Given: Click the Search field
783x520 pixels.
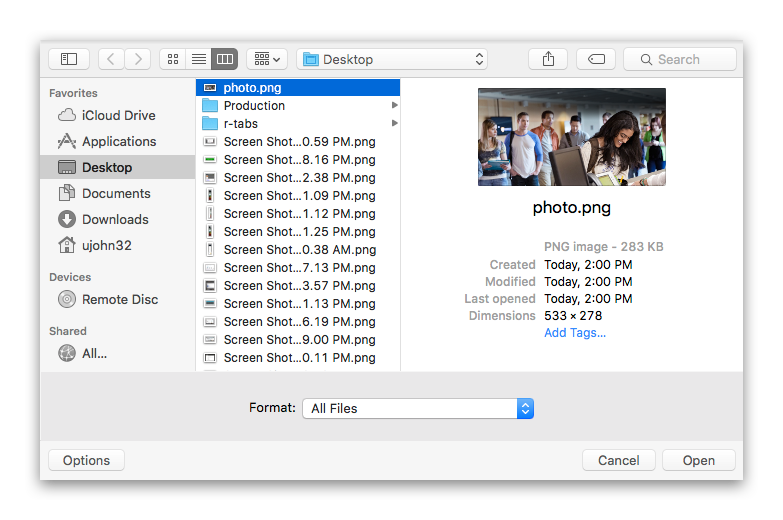Looking at the screenshot, I should click(x=680, y=59).
